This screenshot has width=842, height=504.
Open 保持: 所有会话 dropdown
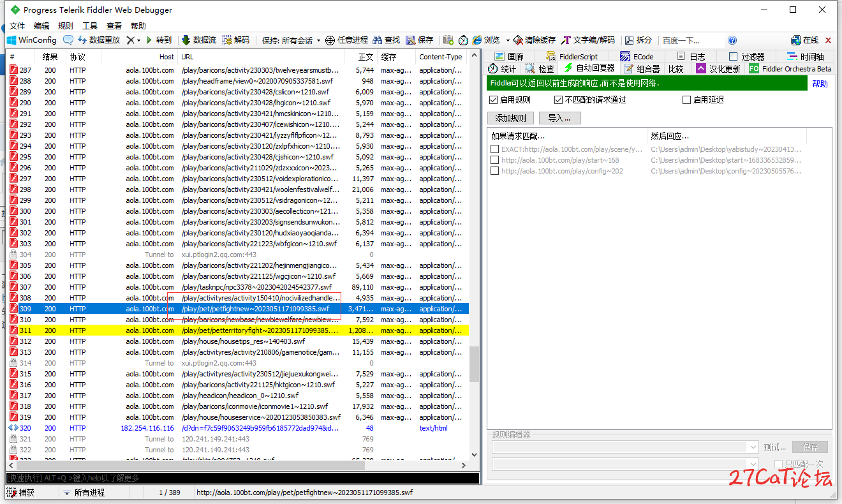click(292, 40)
